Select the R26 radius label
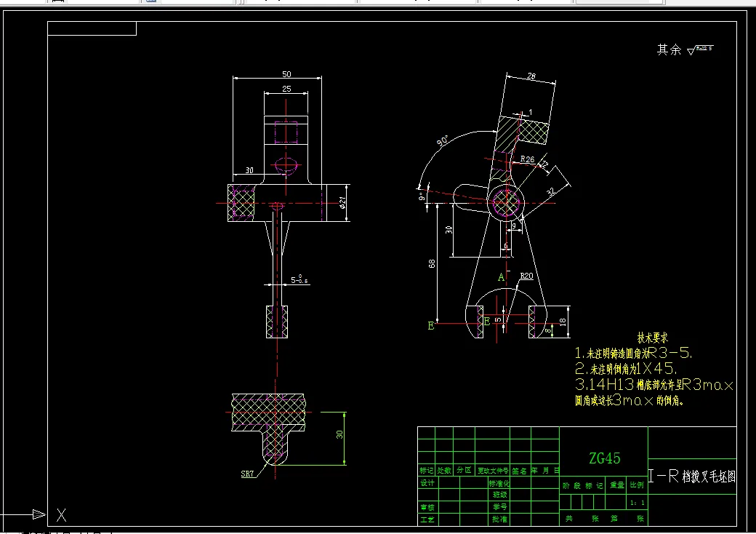The height and width of the screenshot is (534, 756). tap(527, 159)
